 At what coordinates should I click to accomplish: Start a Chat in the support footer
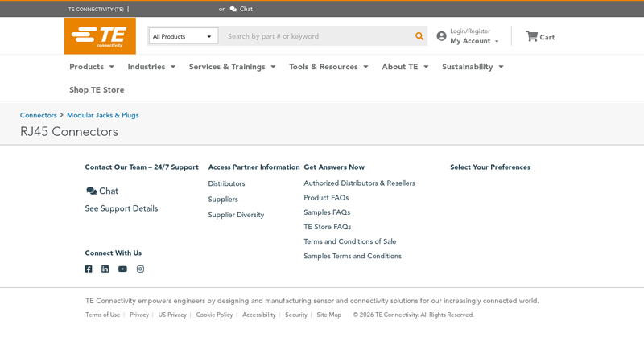(x=102, y=191)
